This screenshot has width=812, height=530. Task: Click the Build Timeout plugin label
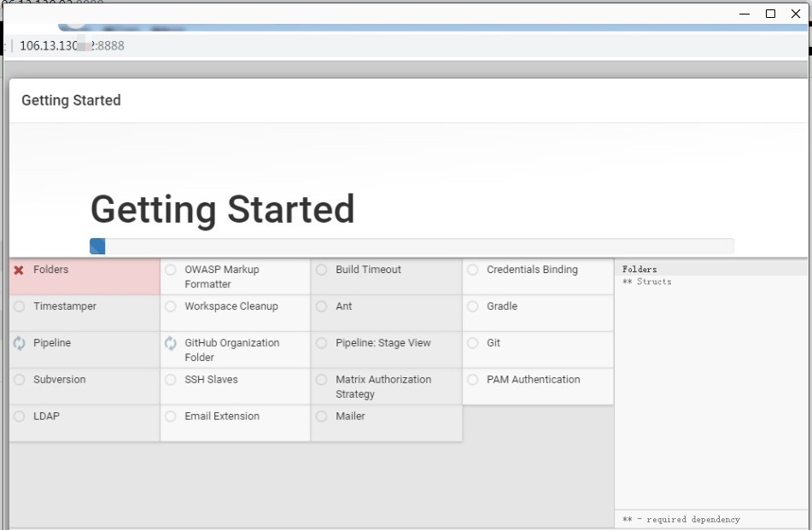point(368,270)
